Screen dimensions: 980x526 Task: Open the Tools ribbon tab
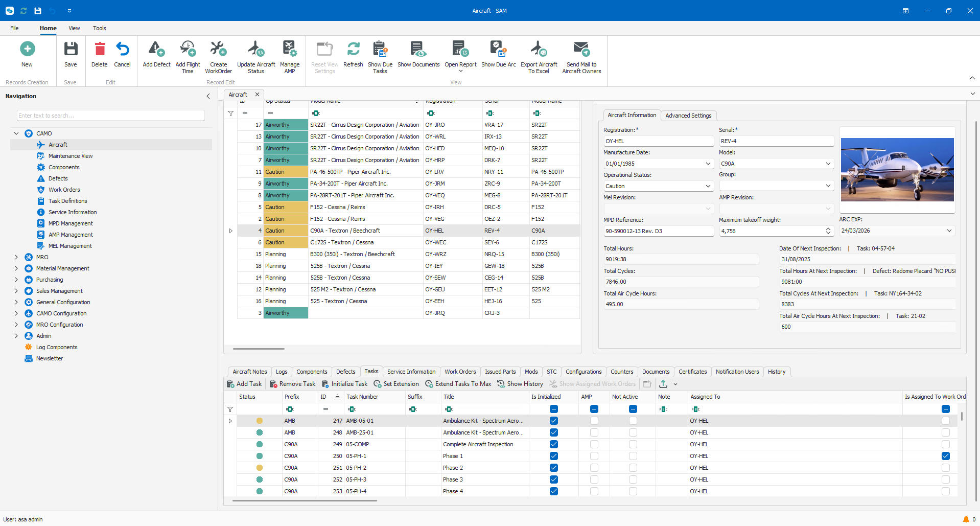pos(100,28)
